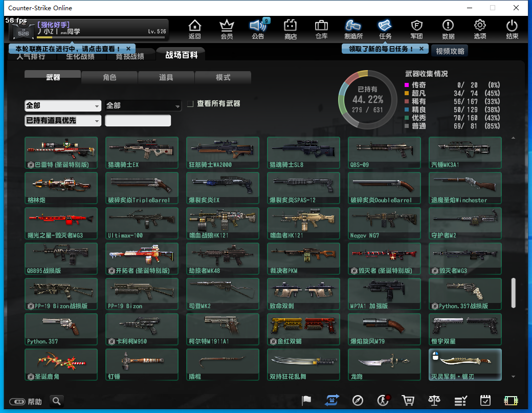Enable the 查看所有武器 checkbox

tap(190, 104)
